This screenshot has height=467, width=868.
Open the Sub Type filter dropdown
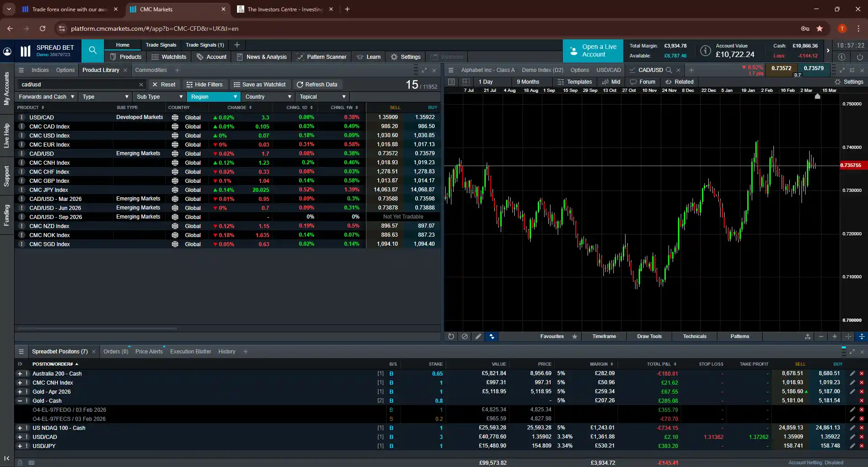coord(159,97)
